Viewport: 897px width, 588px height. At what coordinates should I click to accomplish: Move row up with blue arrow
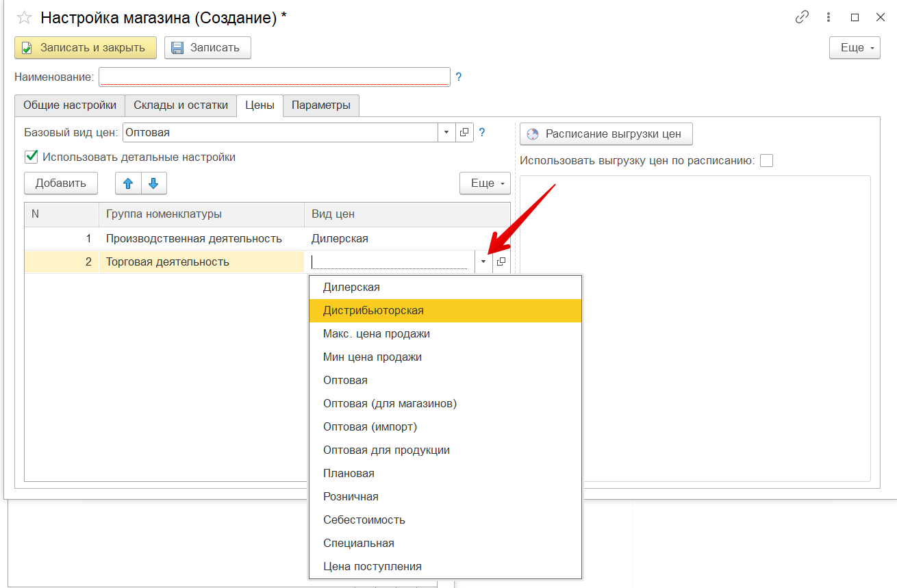128,183
